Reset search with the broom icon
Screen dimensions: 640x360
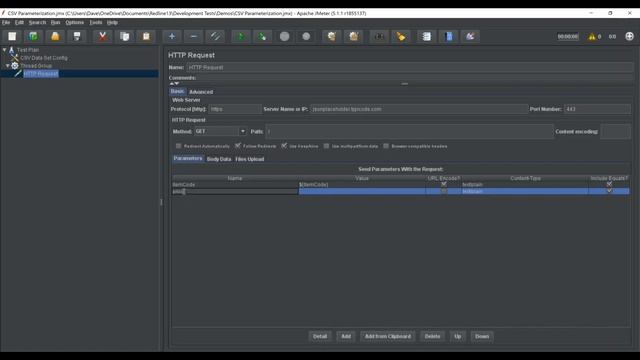(x=401, y=36)
